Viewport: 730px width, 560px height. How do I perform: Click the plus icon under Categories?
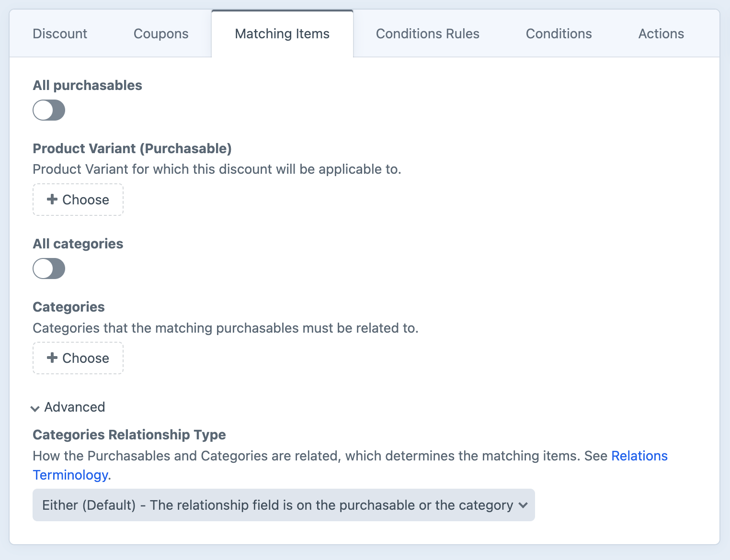click(x=52, y=358)
